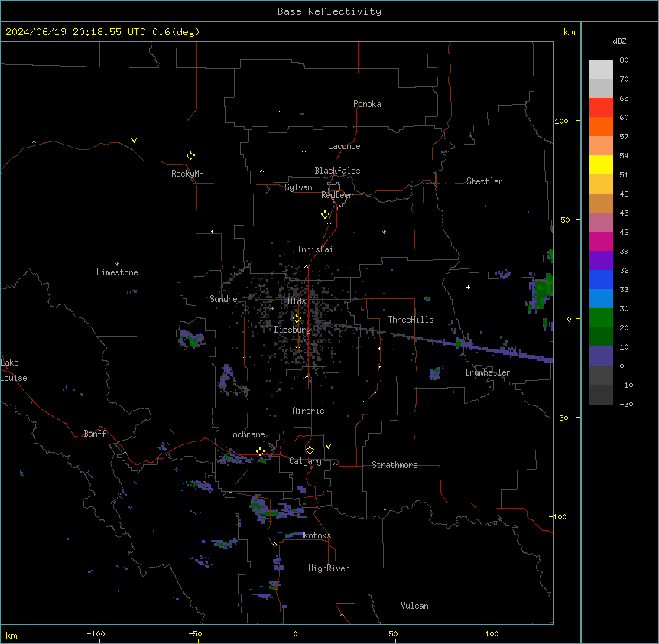This screenshot has height=644, width=659.
Task: Click the Blackfalds label
Action: click(x=337, y=171)
